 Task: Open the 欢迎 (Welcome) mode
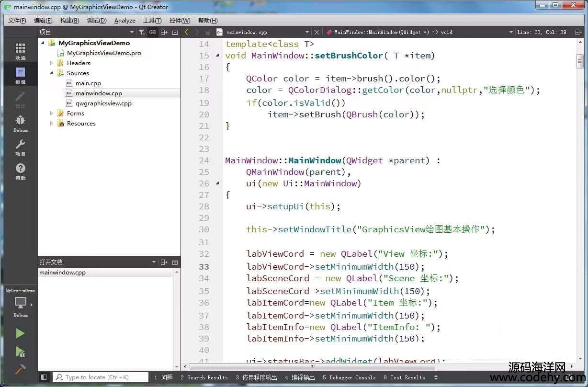pyautogui.click(x=20, y=51)
